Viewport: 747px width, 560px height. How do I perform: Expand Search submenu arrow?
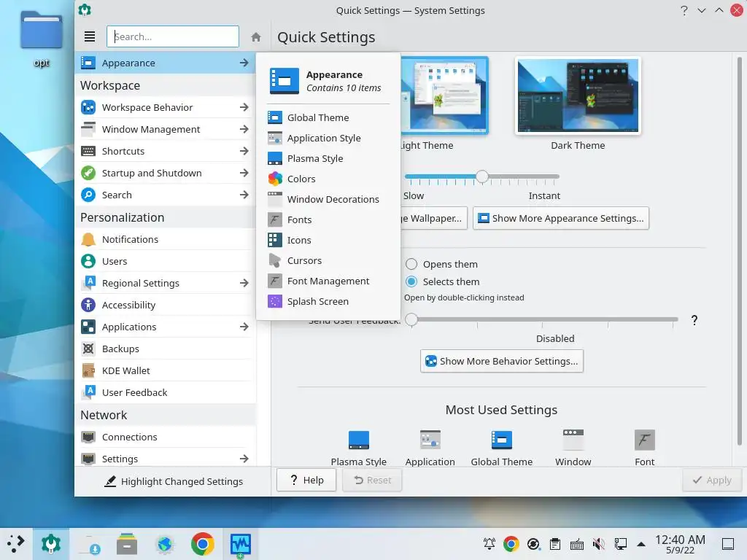coord(244,195)
